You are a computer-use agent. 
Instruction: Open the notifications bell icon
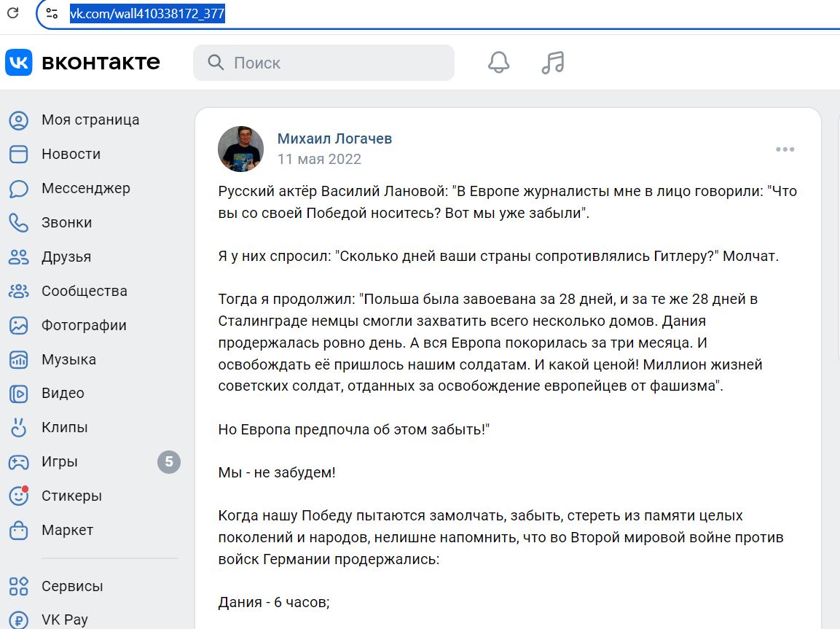[x=498, y=63]
